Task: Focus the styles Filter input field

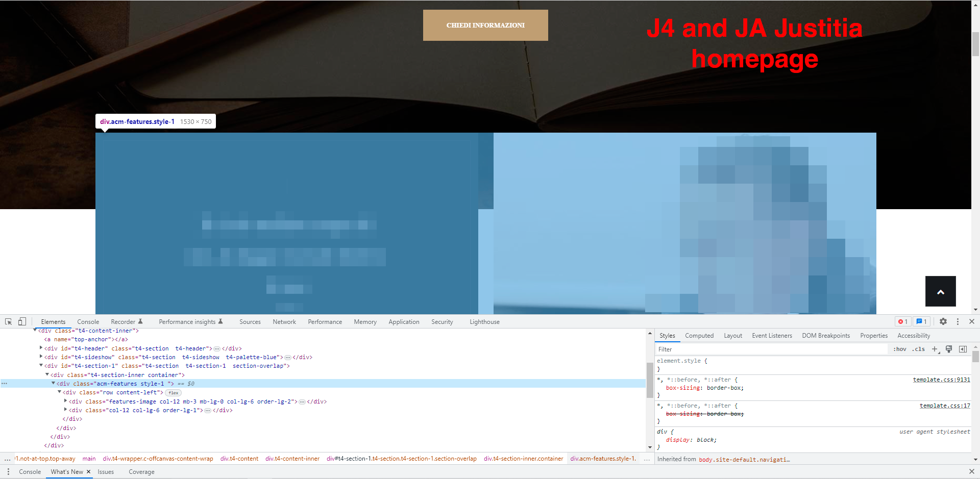Action: [772, 349]
